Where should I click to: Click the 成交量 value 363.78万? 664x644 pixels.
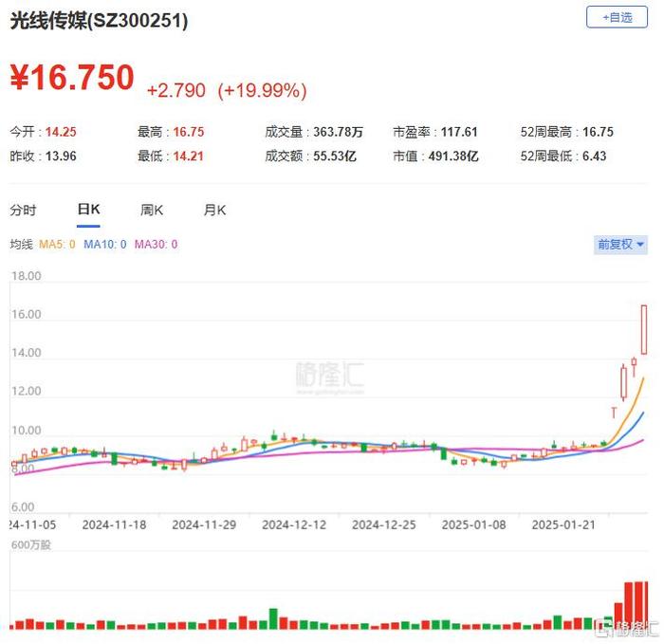point(339,132)
